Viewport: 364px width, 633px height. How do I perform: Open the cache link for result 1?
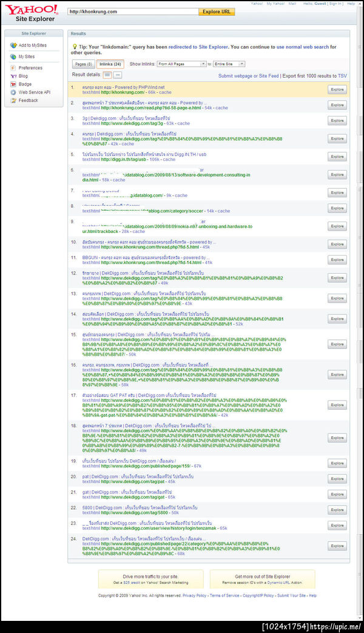click(165, 92)
